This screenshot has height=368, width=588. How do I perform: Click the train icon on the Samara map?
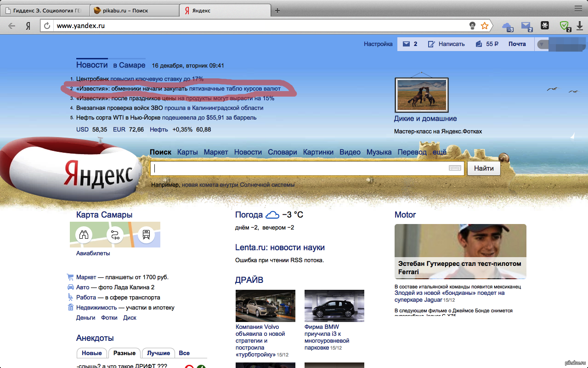[146, 235]
